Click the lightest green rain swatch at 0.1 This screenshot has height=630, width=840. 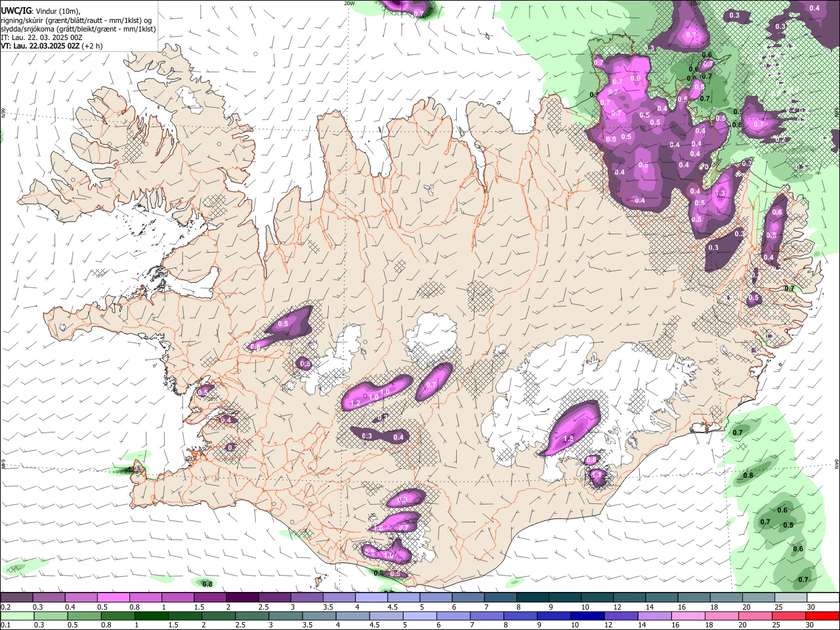(x=17, y=616)
